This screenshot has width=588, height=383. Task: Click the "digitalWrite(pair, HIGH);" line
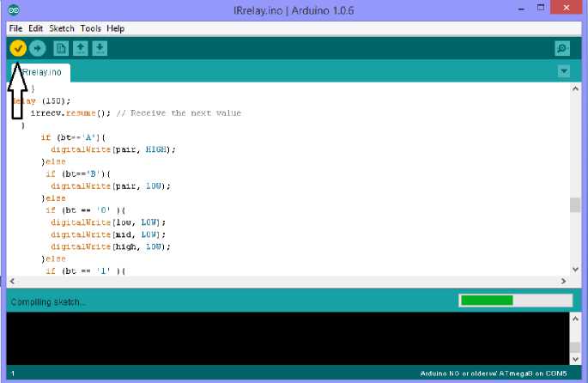pos(113,149)
